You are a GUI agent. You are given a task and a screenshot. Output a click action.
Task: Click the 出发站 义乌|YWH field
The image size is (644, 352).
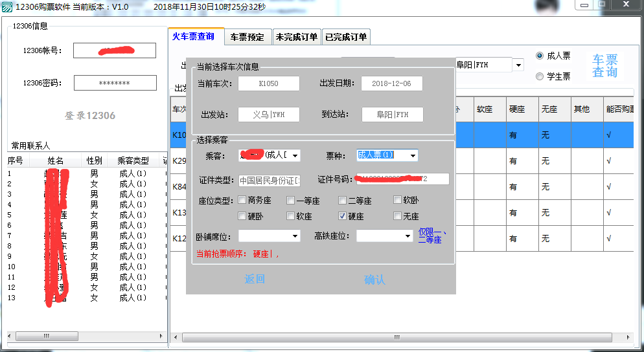click(269, 115)
